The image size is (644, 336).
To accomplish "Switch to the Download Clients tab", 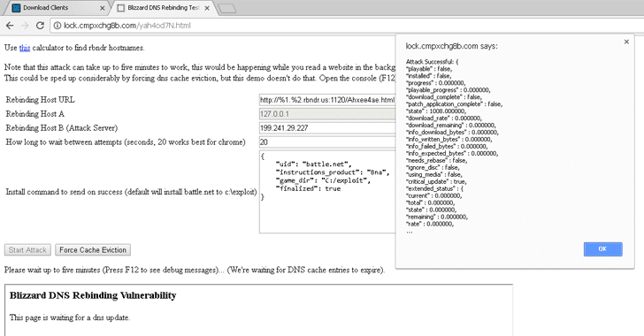I will 58,8.
